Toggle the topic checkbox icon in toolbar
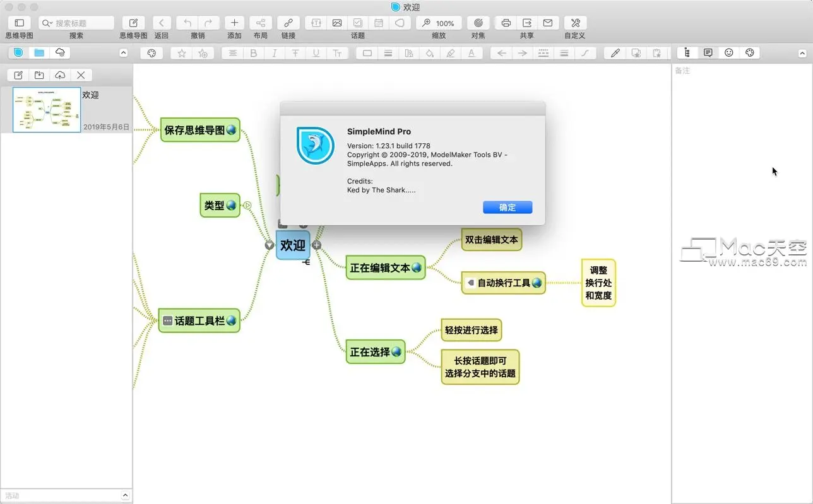This screenshot has height=504, width=813. (x=358, y=23)
